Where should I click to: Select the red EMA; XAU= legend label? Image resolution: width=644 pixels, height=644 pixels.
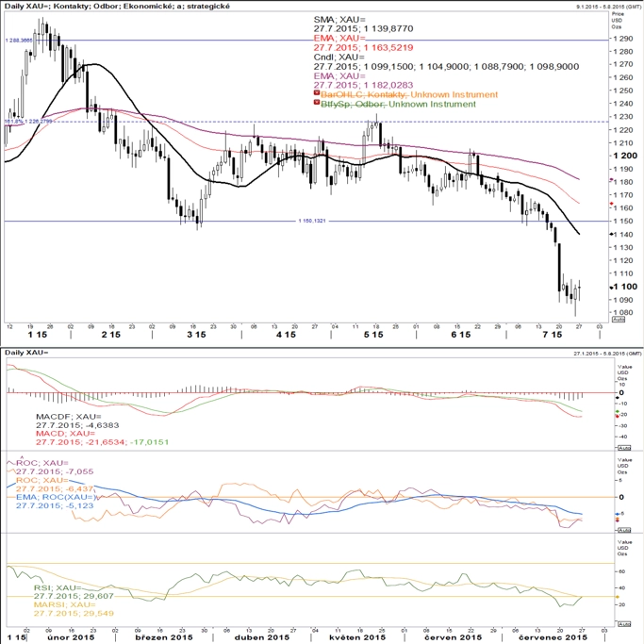[339, 39]
